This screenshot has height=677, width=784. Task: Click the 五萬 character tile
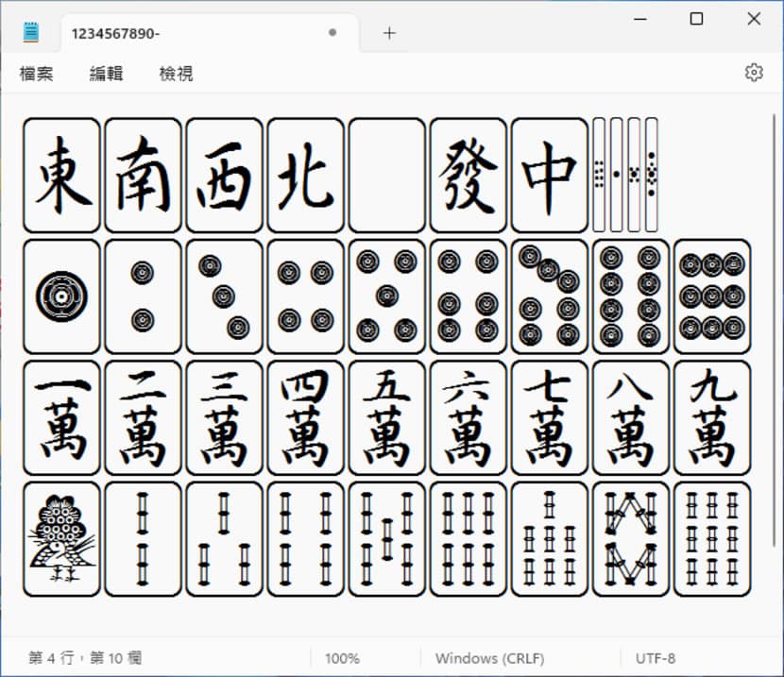[386, 417]
